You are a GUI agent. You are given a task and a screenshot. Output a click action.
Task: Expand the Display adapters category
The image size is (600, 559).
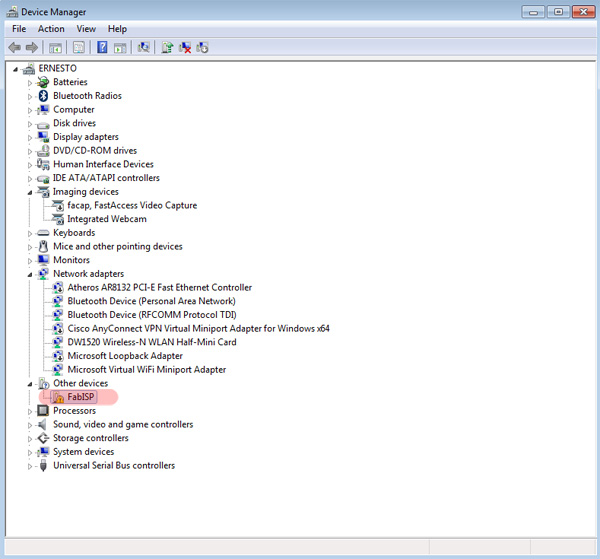(x=30, y=138)
